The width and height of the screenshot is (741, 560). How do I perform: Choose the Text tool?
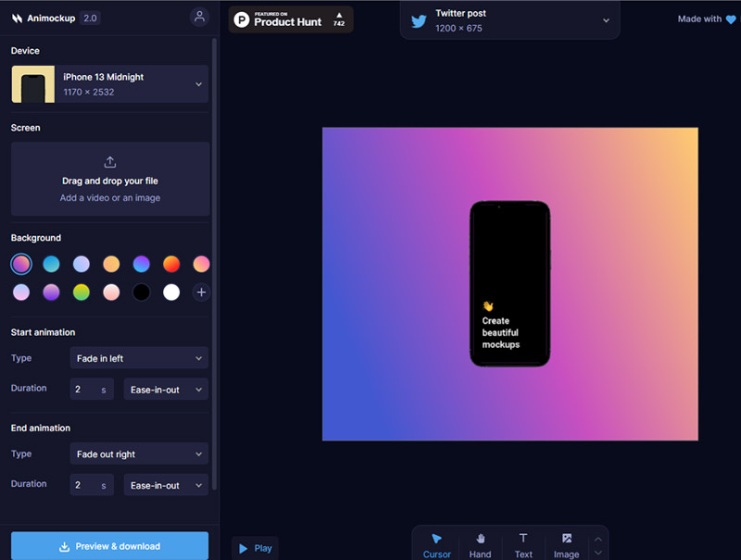[523, 544]
